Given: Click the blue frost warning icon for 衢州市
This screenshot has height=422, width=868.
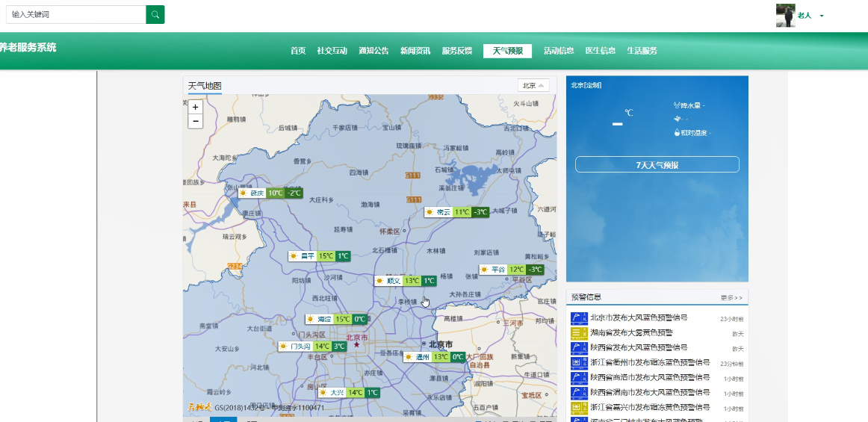Looking at the screenshot, I should [578, 363].
